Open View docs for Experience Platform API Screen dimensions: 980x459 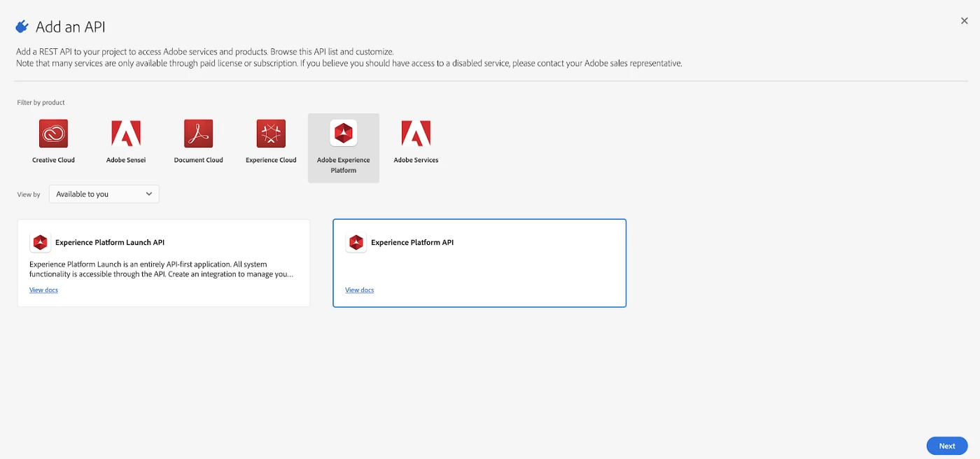tap(360, 290)
